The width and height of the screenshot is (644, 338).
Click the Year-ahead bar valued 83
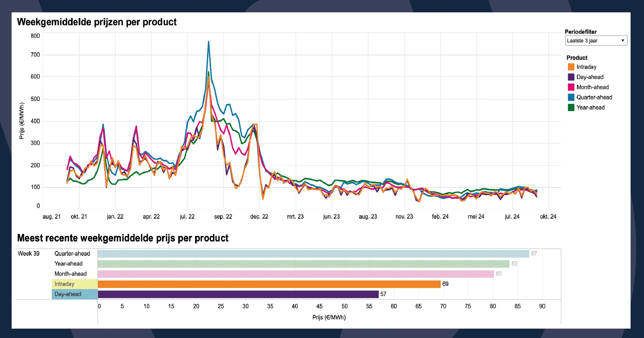[x=303, y=264]
